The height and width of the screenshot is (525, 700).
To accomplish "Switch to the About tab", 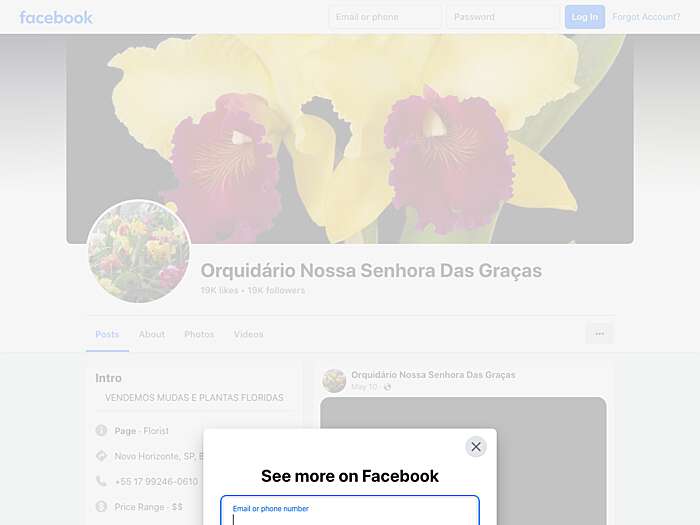I will 152,334.
